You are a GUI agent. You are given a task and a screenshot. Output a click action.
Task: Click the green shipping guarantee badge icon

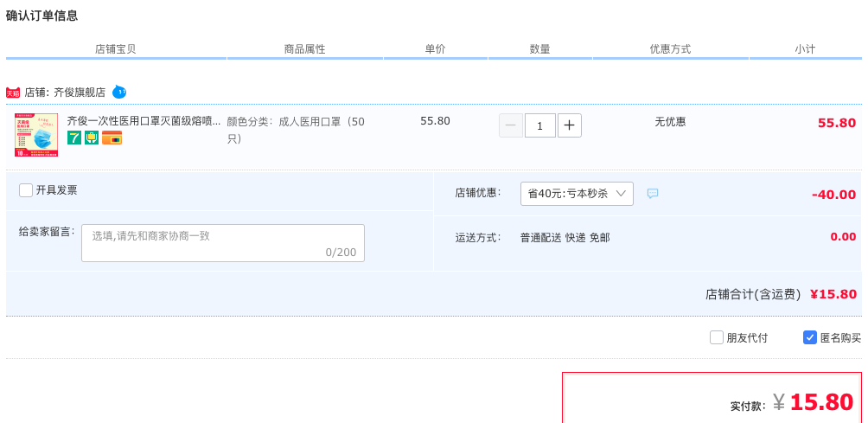tap(92, 138)
